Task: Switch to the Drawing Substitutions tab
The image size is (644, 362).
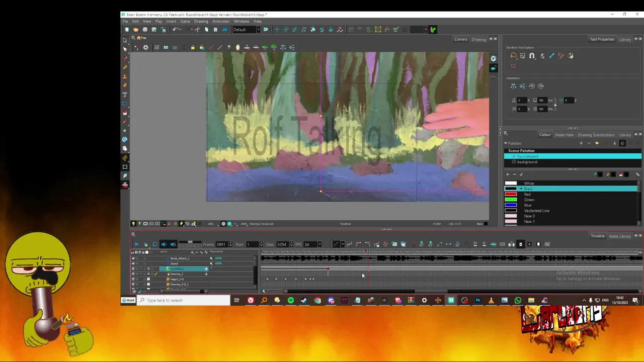Action: tap(596, 135)
